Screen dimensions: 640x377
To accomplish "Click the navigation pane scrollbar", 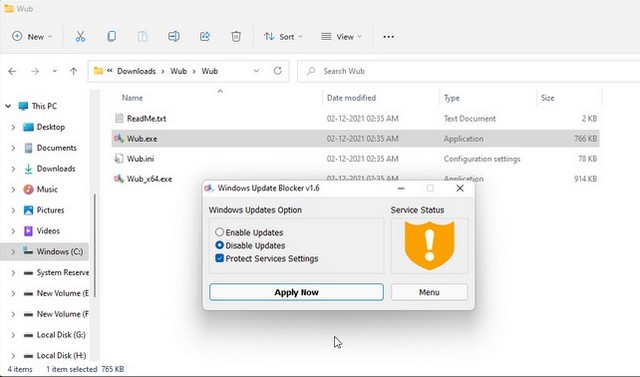I will (95, 245).
